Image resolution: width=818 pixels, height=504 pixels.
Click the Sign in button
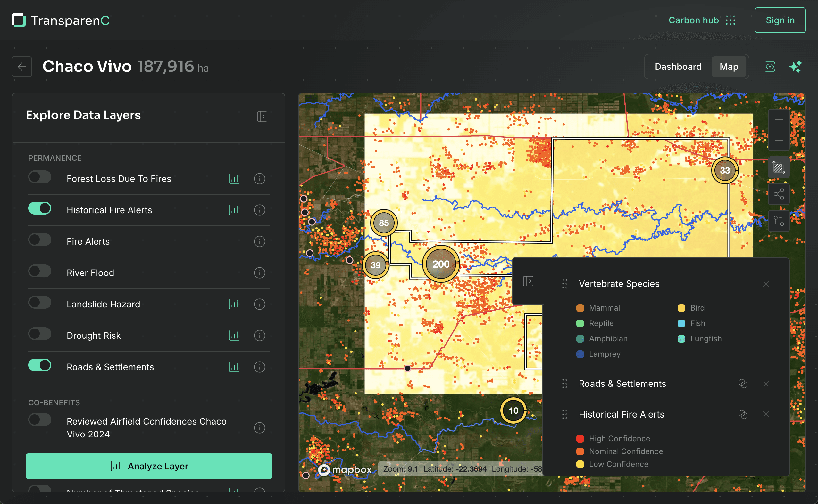[780, 20]
